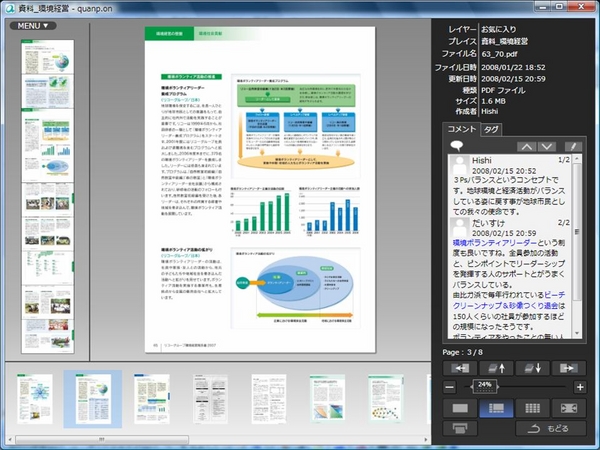Select the コメント tab
Screen dimensions: 600x450
pos(461,130)
